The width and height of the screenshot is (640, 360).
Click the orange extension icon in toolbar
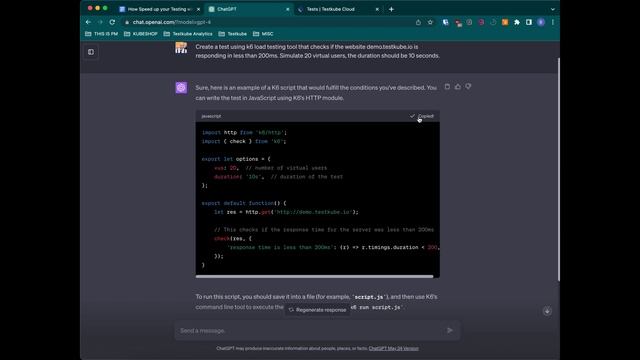[x=505, y=22]
